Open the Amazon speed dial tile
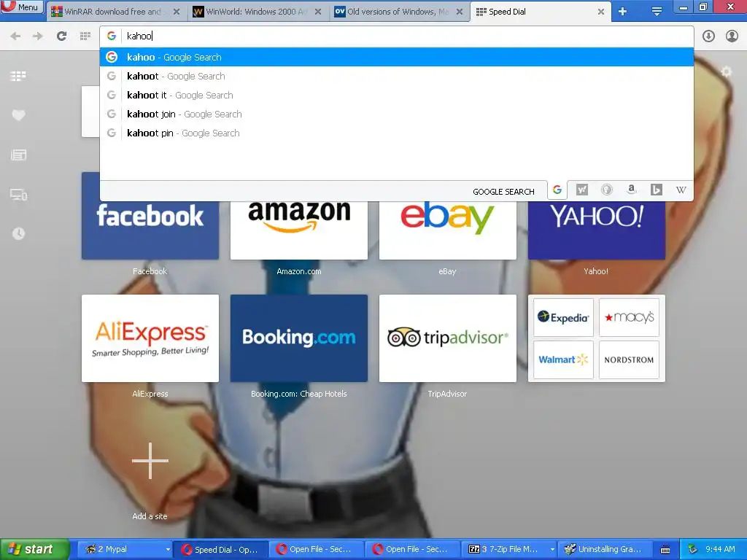The image size is (747, 560). pyautogui.click(x=298, y=230)
